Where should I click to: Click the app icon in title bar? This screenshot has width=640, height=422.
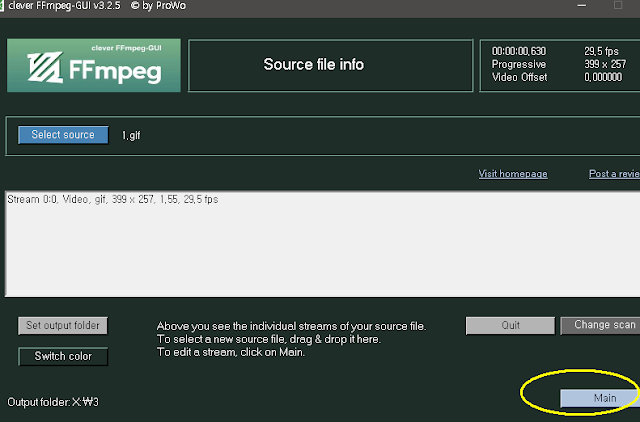[x=2, y=6]
